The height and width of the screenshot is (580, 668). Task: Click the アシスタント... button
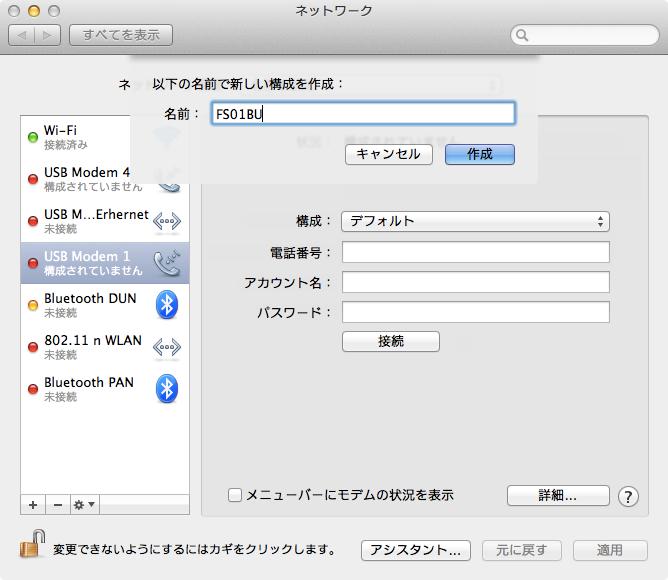point(416,550)
